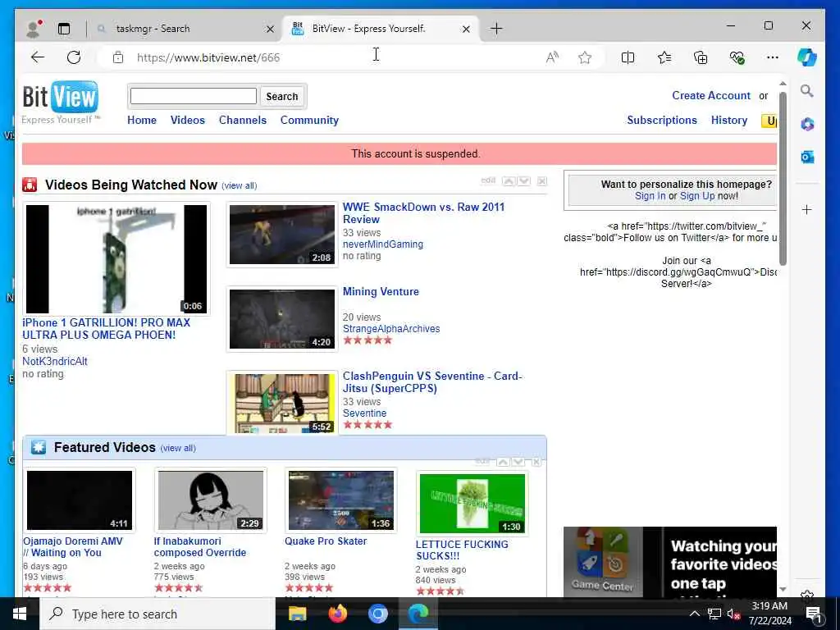Open Subscriptions link
Screen dimensions: 840x630
662,120
